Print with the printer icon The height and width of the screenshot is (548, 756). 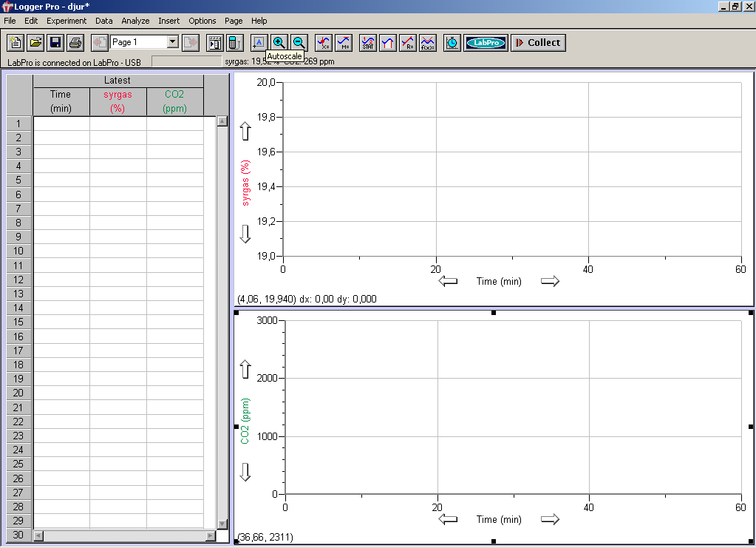(75, 42)
